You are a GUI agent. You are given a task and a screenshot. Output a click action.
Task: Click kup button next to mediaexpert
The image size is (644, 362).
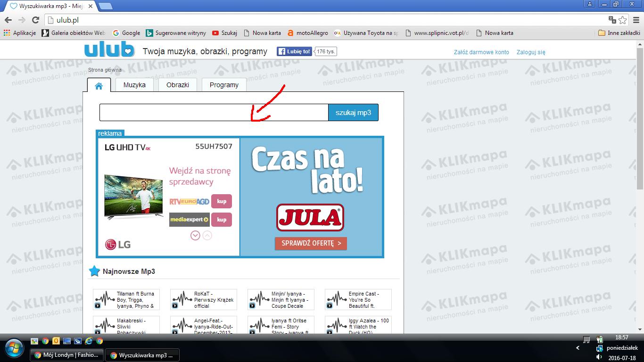pos(222,220)
